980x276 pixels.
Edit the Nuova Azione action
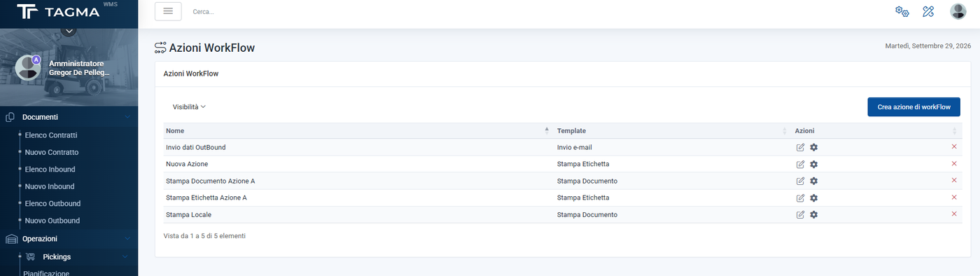point(800,164)
